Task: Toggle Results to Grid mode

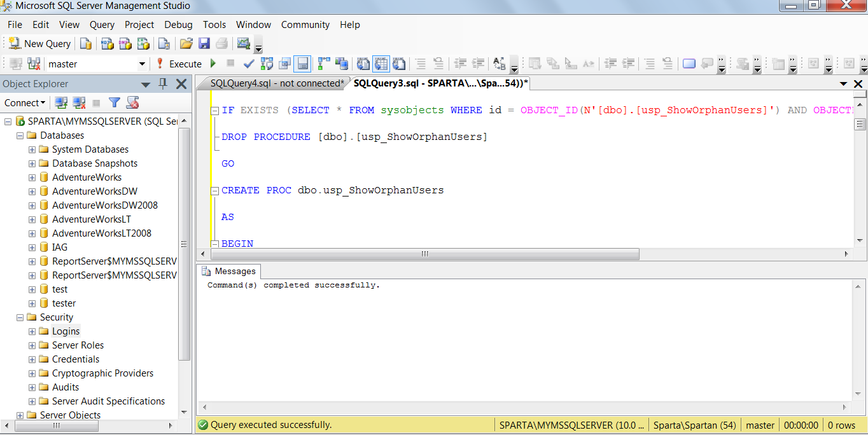Action: click(x=381, y=64)
